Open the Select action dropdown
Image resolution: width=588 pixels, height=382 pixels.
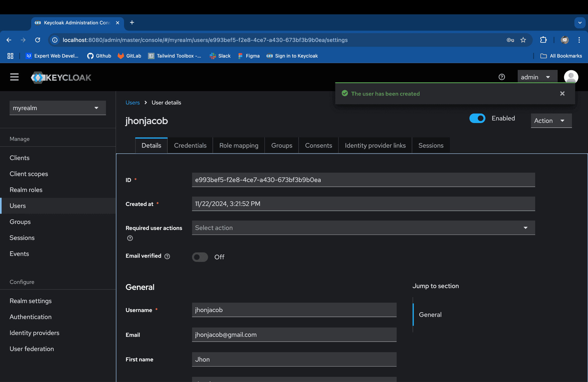point(363,228)
